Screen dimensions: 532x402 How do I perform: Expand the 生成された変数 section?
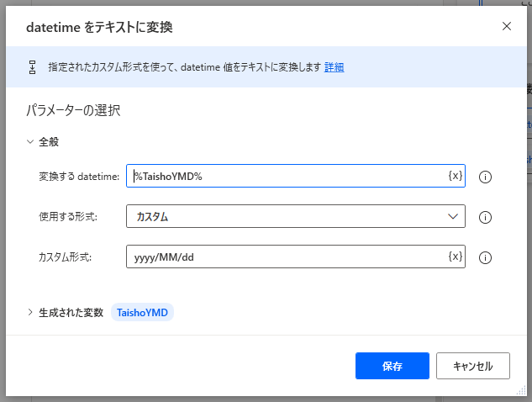[31, 312]
